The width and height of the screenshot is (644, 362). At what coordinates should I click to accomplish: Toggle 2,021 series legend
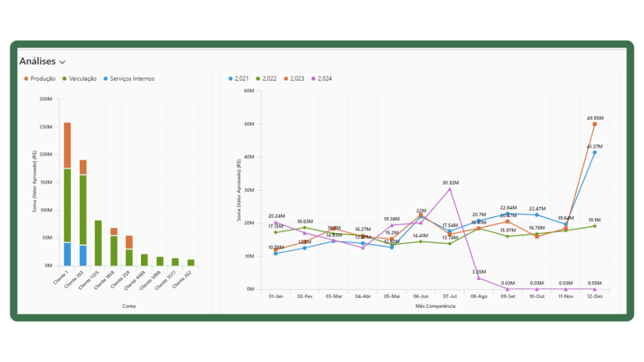pyautogui.click(x=238, y=78)
